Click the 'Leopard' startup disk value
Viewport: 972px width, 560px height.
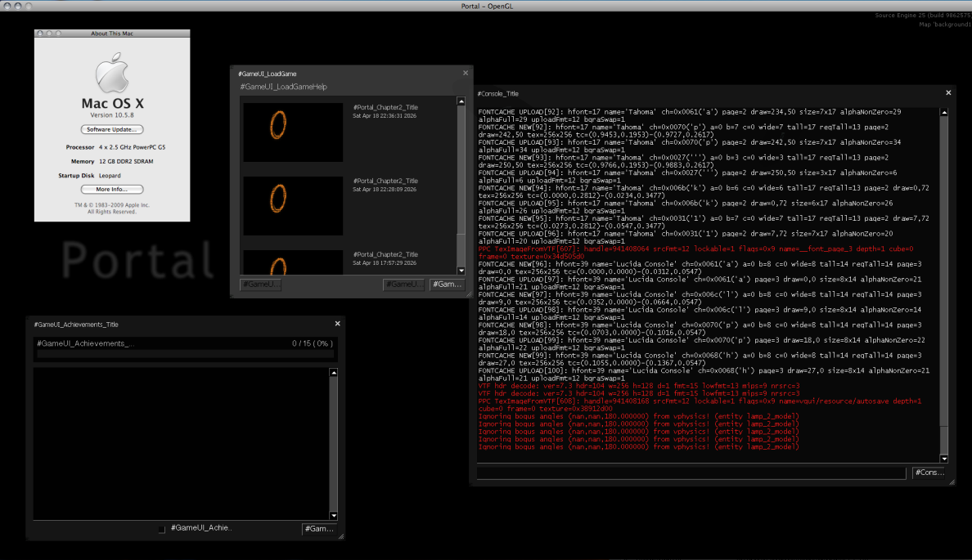coord(110,176)
